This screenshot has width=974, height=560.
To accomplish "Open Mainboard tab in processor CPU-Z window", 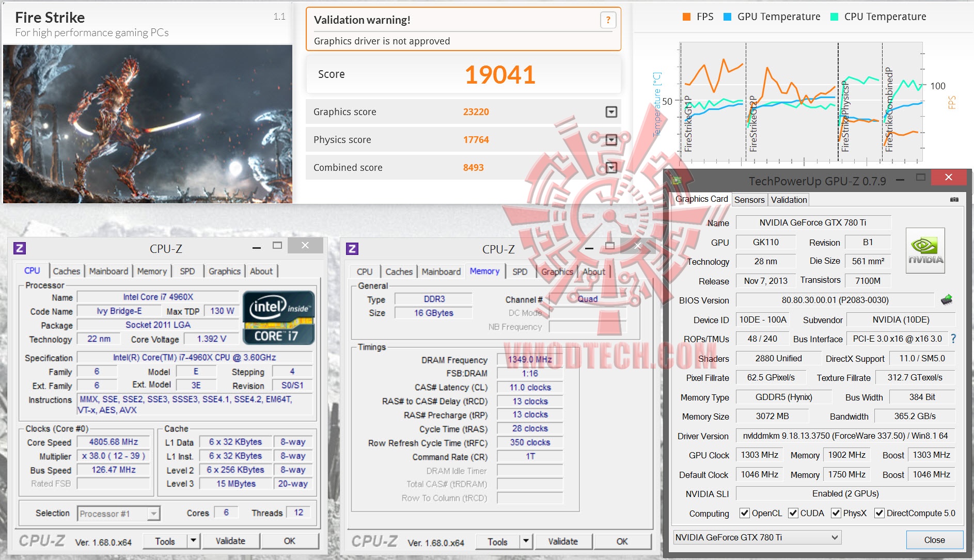I will (x=108, y=271).
